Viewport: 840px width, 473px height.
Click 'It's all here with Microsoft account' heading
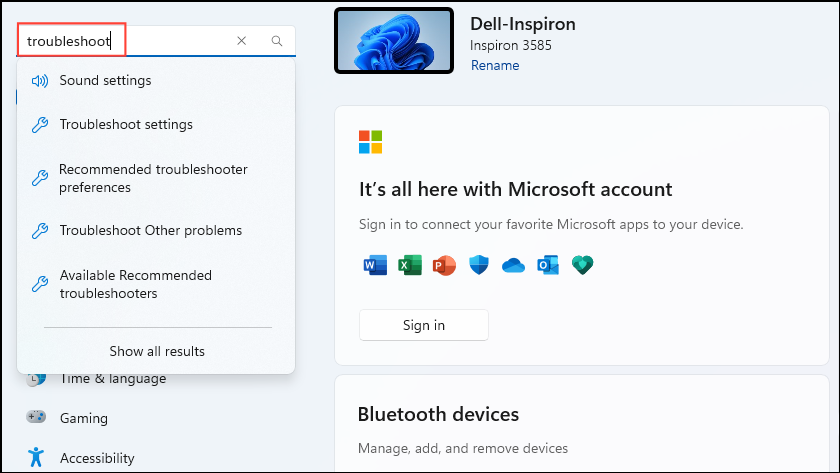pos(515,189)
